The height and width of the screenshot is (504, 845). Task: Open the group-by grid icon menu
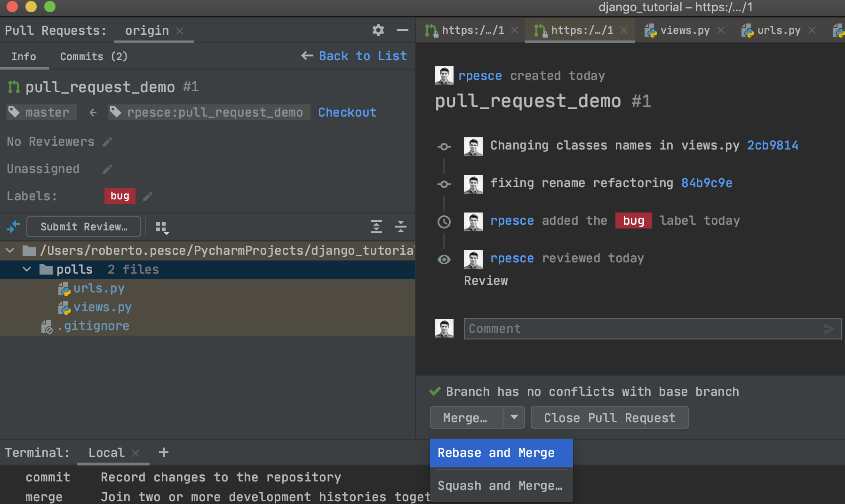pos(162,228)
